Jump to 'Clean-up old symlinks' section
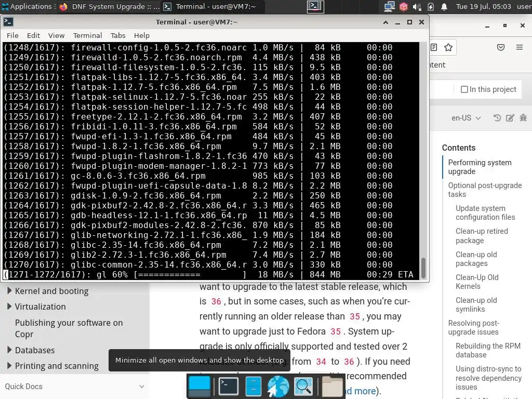The height and width of the screenshot is (399, 532). 476,304
